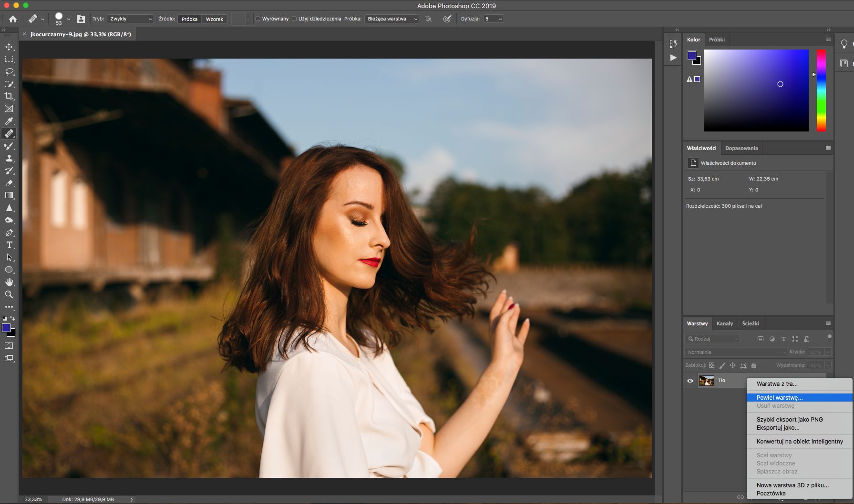Choose Warstwa z tła from context menu
Image resolution: width=854 pixels, height=504 pixels.
[x=800, y=384]
